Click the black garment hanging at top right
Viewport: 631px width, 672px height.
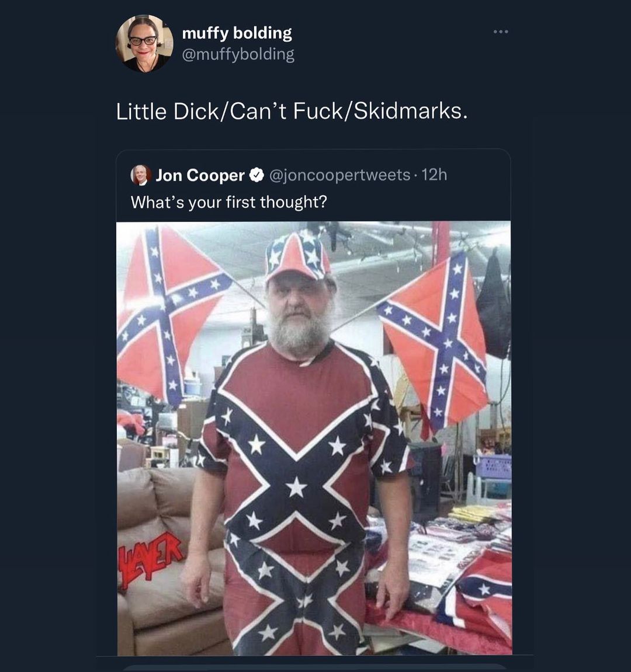[494, 307]
